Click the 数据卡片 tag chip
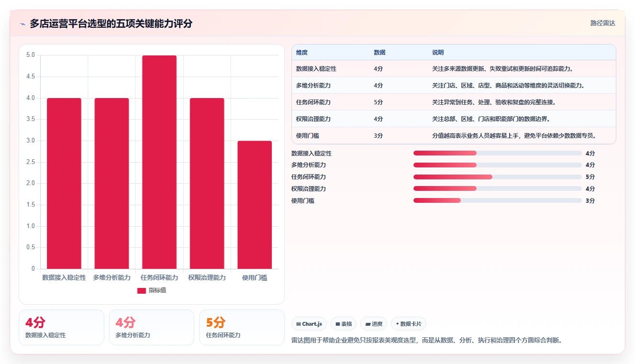This screenshot has width=635, height=364. 408,324
